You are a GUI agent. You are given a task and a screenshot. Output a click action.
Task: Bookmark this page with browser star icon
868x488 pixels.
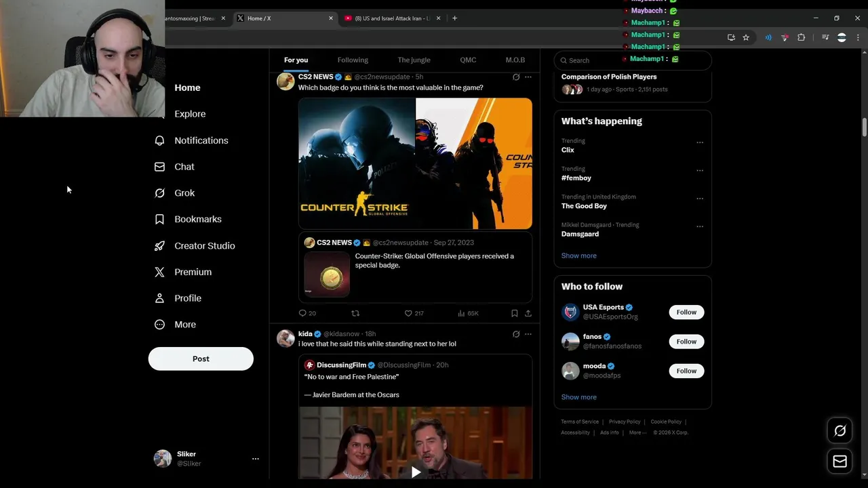(x=746, y=38)
